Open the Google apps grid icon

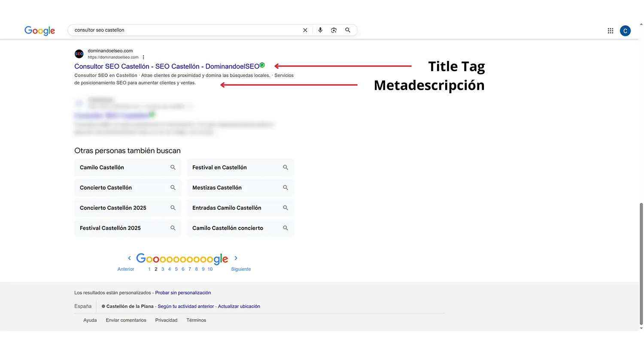(x=610, y=30)
